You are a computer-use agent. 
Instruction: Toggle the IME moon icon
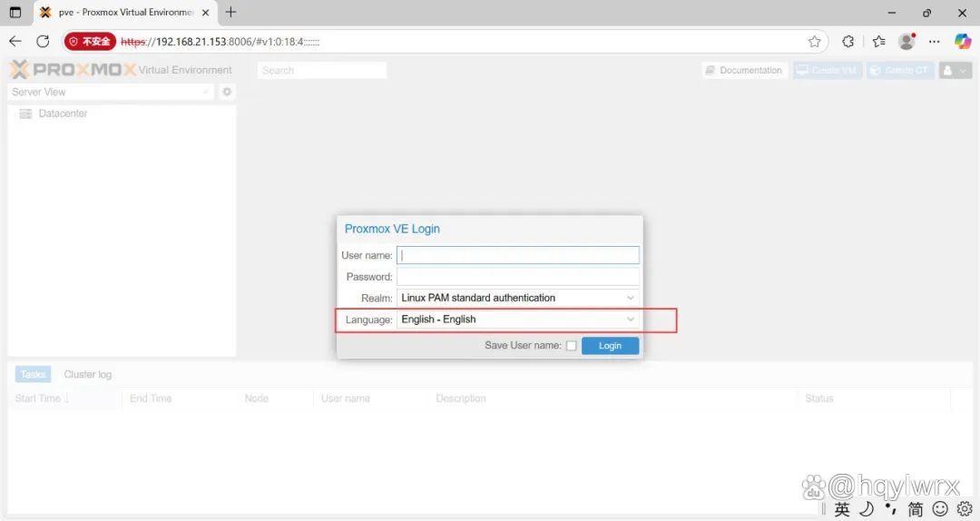click(x=866, y=508)
